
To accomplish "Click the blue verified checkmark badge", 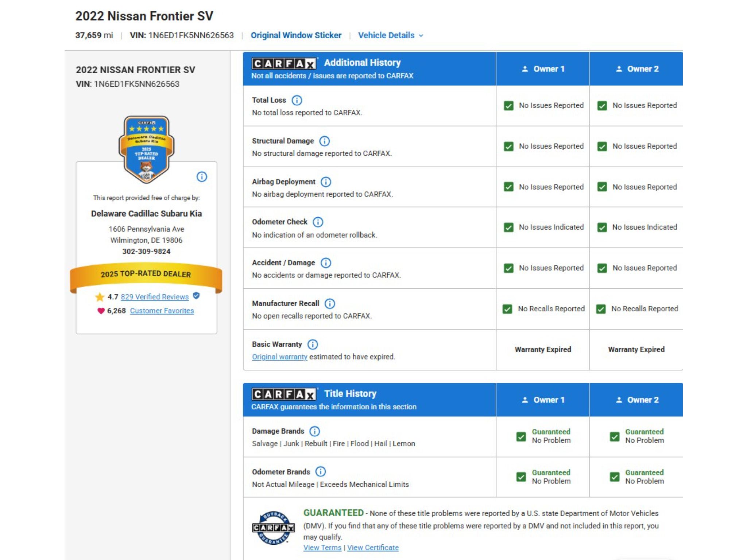I will pos(196,296).
